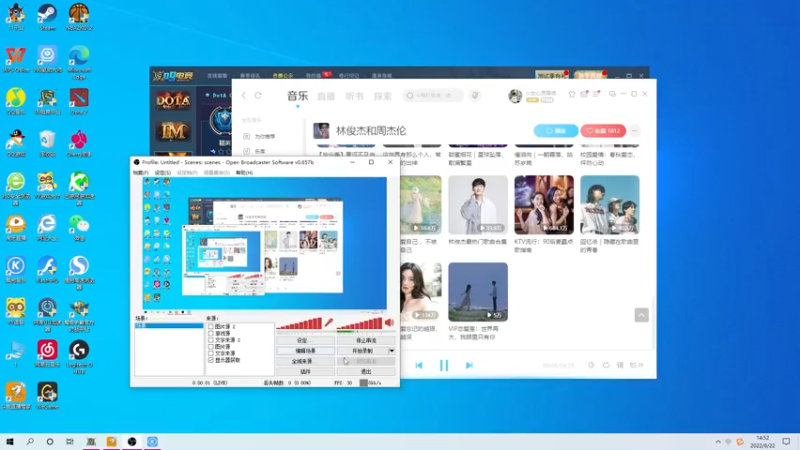800x450 pixels.
Task: Open KTV playlist thumbnail with 684.1万 plays
Action: (544, 205)
